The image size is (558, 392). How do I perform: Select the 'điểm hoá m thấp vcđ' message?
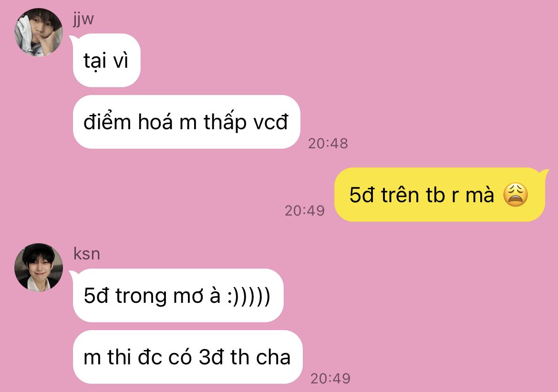(x=186, y=122)
